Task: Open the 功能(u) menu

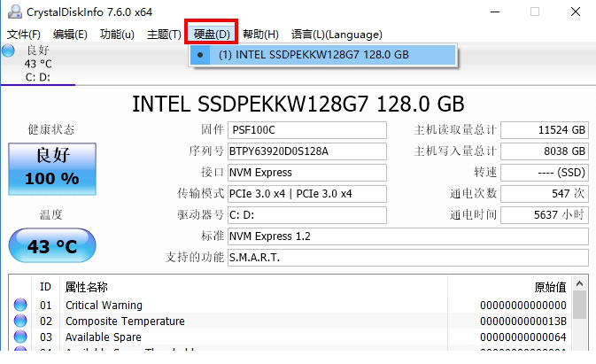Action: (117, 35)
